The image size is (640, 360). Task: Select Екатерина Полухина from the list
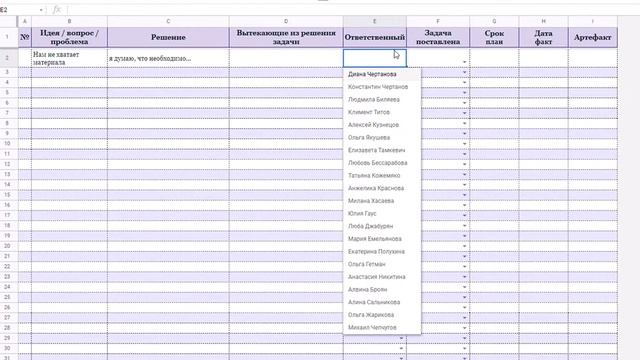pyautogui.click(x=382, y=251)
